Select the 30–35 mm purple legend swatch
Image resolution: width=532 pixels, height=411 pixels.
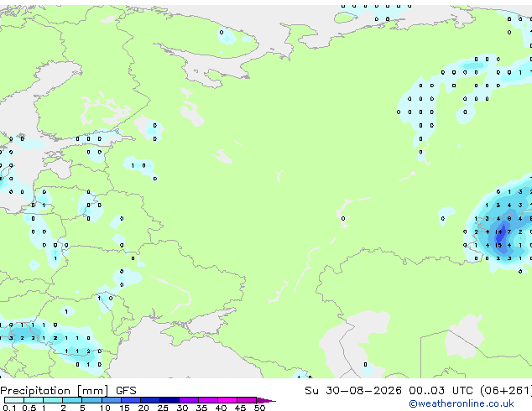point(189,400)
